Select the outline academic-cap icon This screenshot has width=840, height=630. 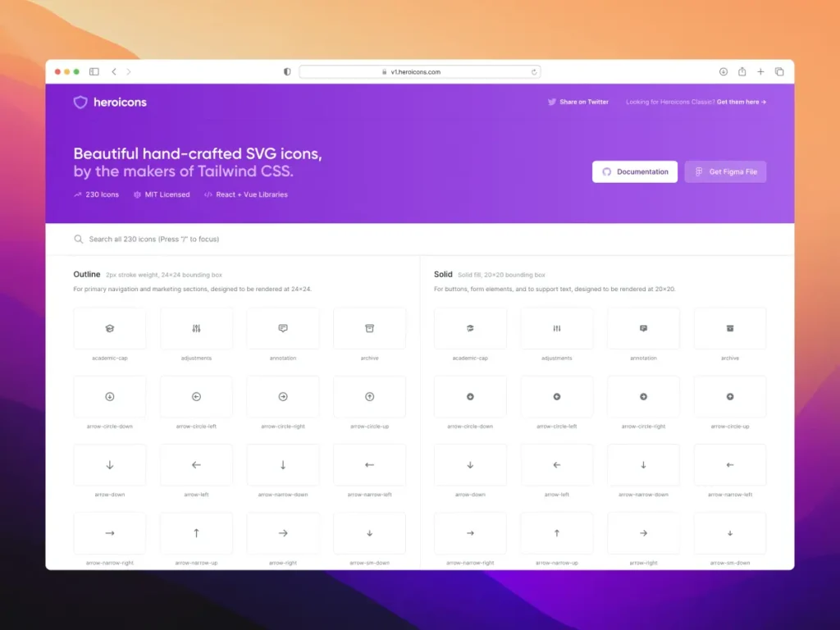pos(110,327)
